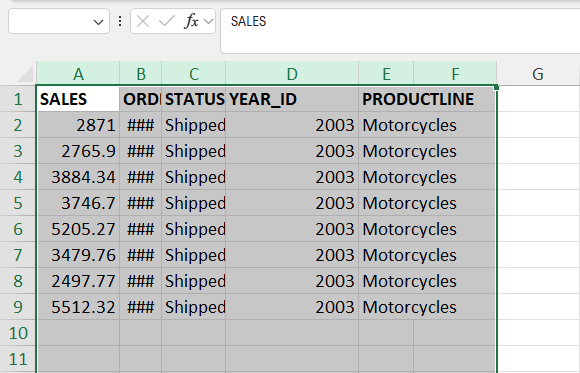Select column D header

[292, 74]
